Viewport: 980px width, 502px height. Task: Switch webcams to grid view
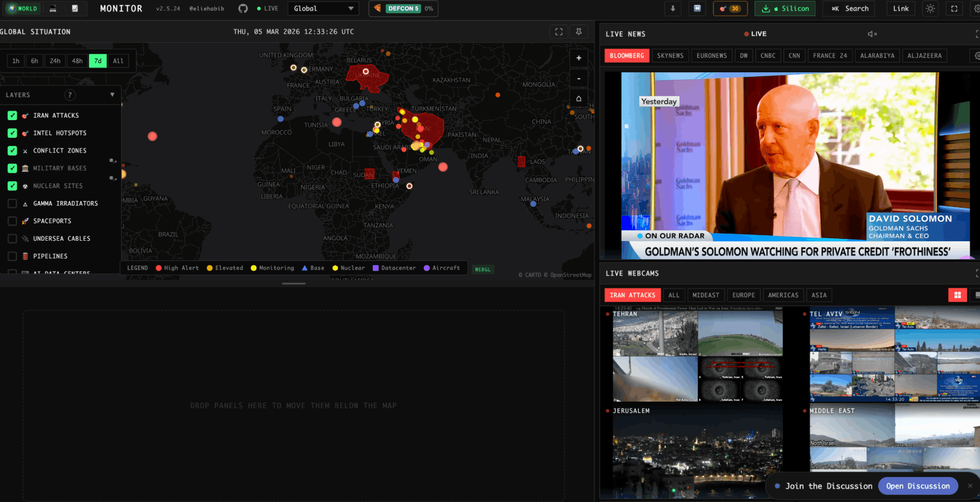click(957, 295)
